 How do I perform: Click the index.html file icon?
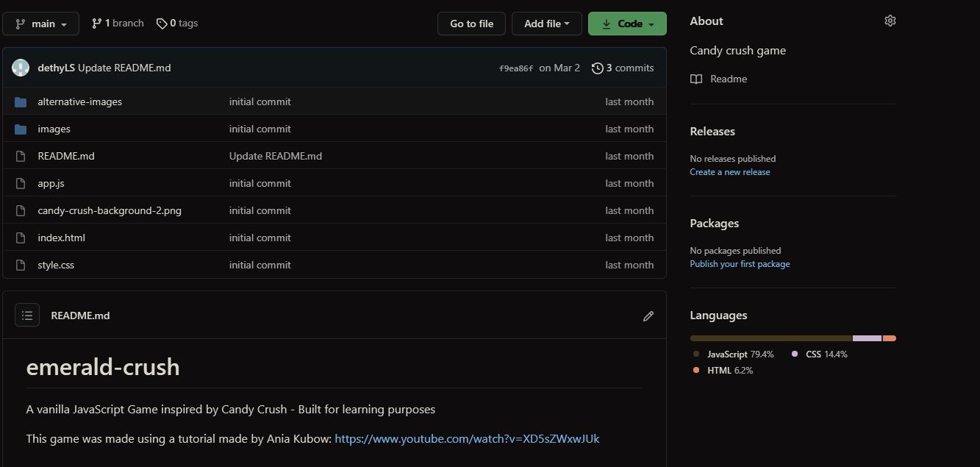[x=21, y=238]
